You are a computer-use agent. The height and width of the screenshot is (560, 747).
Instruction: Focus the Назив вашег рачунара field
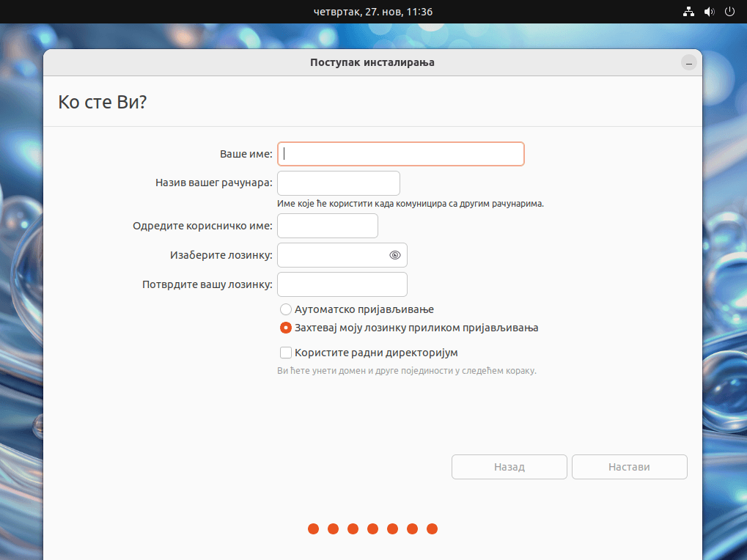[338, 183]
